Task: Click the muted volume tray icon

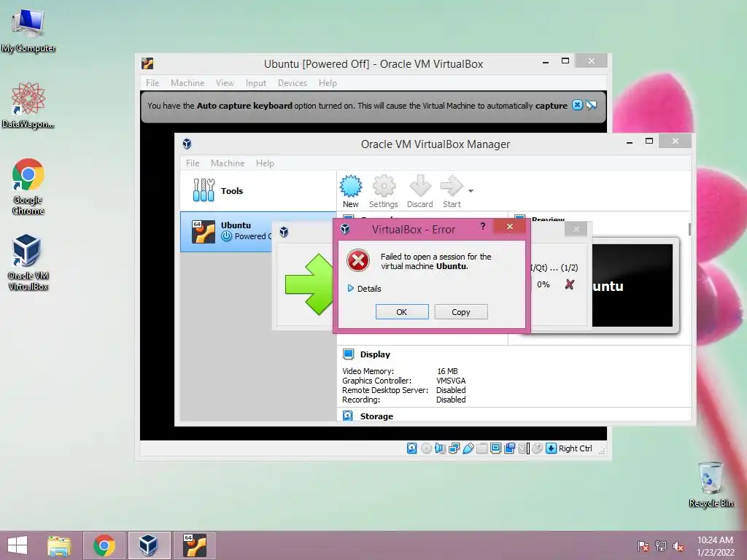Action: (x=678, y=546)
